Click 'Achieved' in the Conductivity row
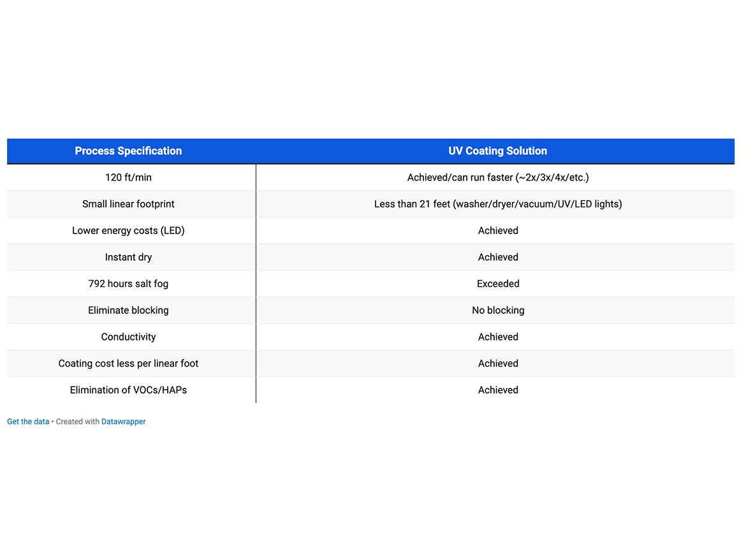This screenshot has width=746, height=560. [497, 337]
